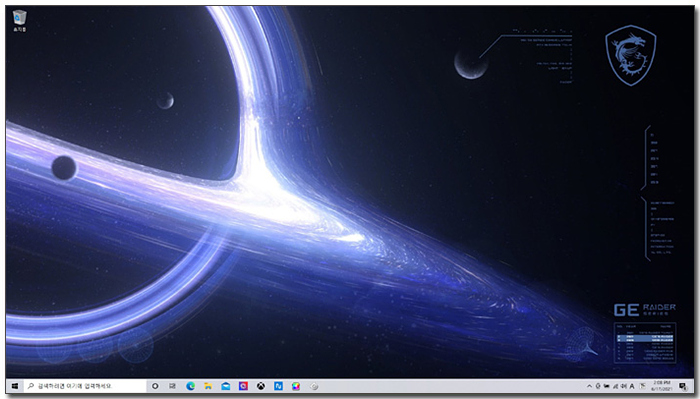Click the microphone tray icon
This screenshot has height=399, width=700.
(598, 386)
